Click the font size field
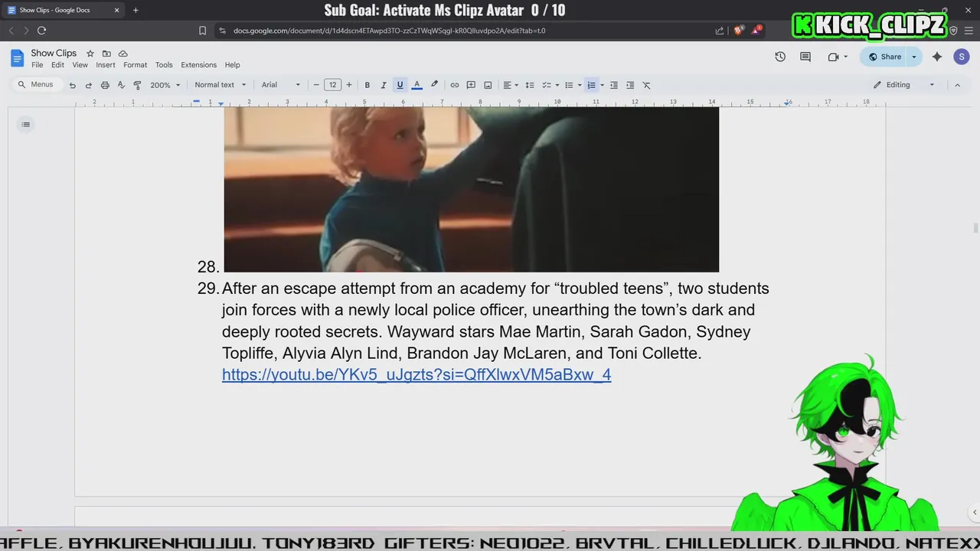The width and height of the screenshot is (980, 551). (332, 85)
